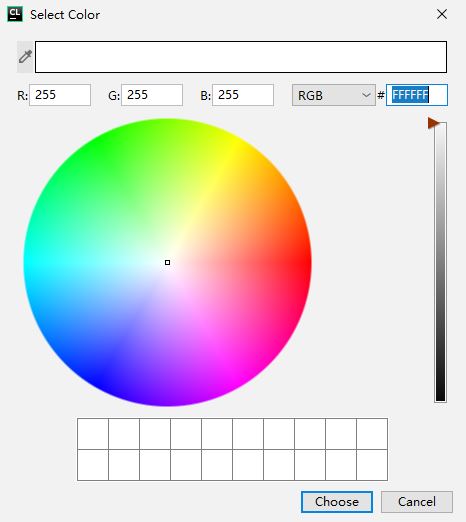Activate the eyedropper color picker tool

tap(25, 57)
